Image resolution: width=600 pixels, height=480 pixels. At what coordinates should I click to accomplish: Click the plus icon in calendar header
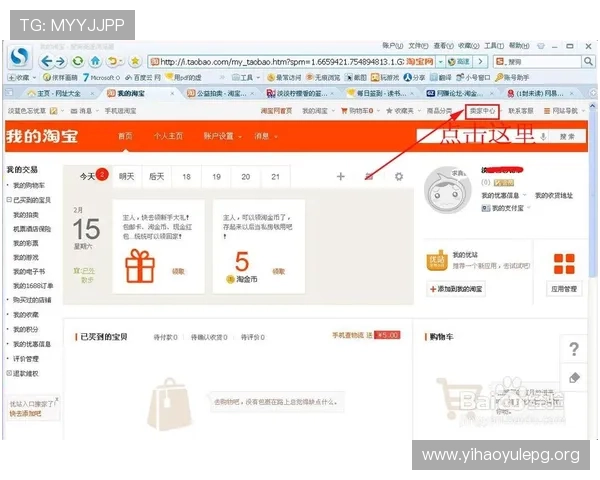coord(340,176)
